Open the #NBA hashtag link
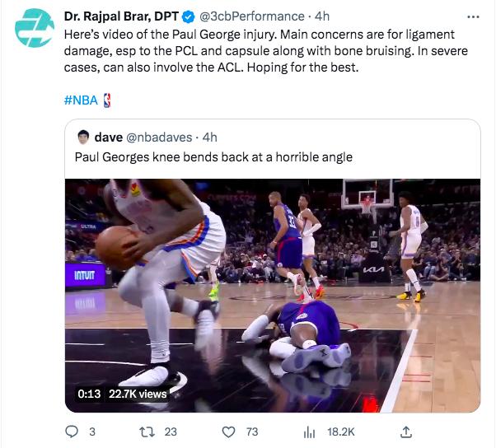 (81, 100)
